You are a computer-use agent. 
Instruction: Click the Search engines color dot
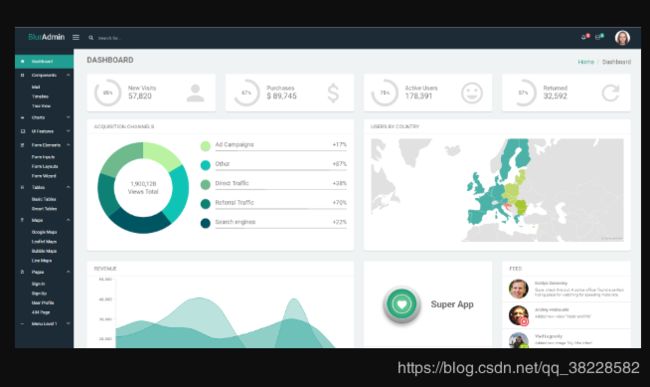[205, 223]
